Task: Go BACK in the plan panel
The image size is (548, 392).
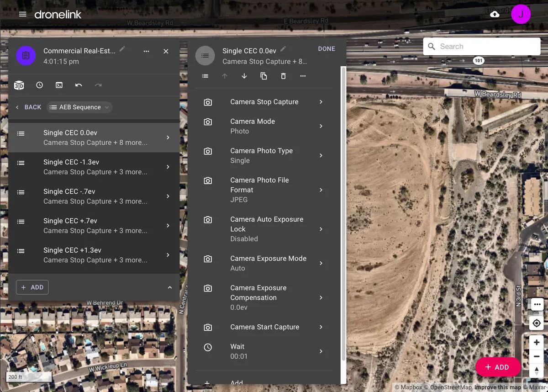Action: 28,107
